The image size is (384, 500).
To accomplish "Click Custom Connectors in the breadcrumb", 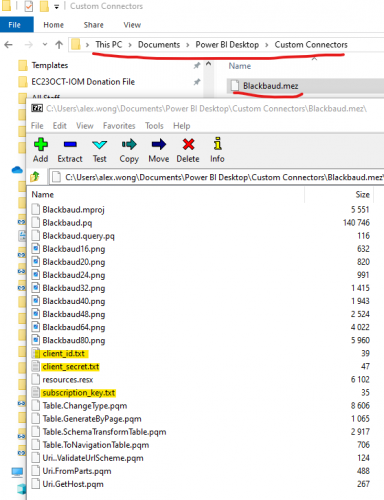I will (311, 45).
